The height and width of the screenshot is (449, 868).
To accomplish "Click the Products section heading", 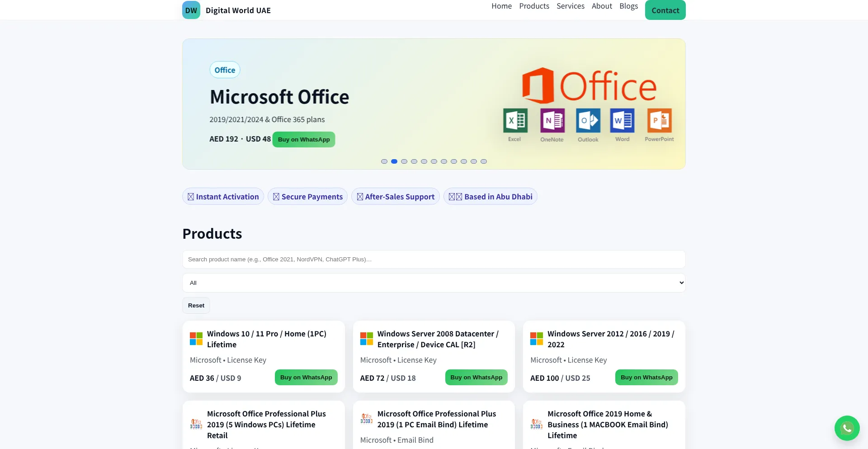I will [212, 234].
